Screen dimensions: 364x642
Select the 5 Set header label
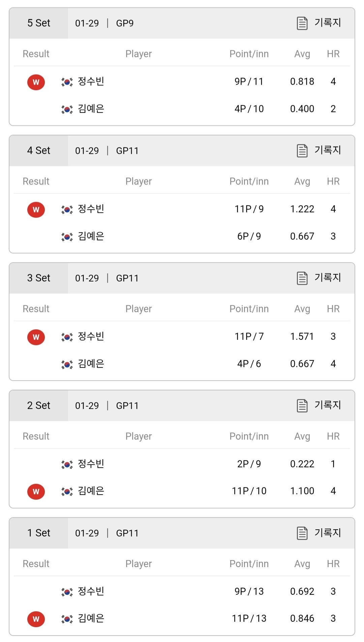[39, 23]
